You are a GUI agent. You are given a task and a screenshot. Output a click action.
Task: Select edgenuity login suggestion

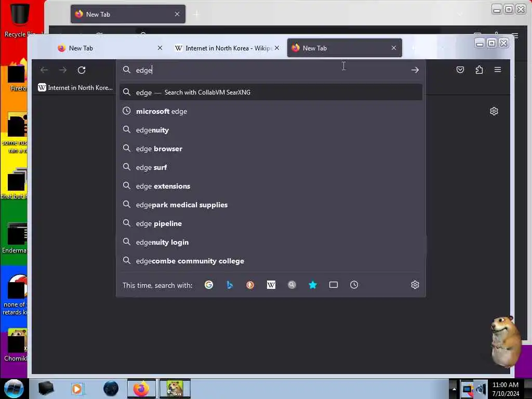tap(271, 242)
